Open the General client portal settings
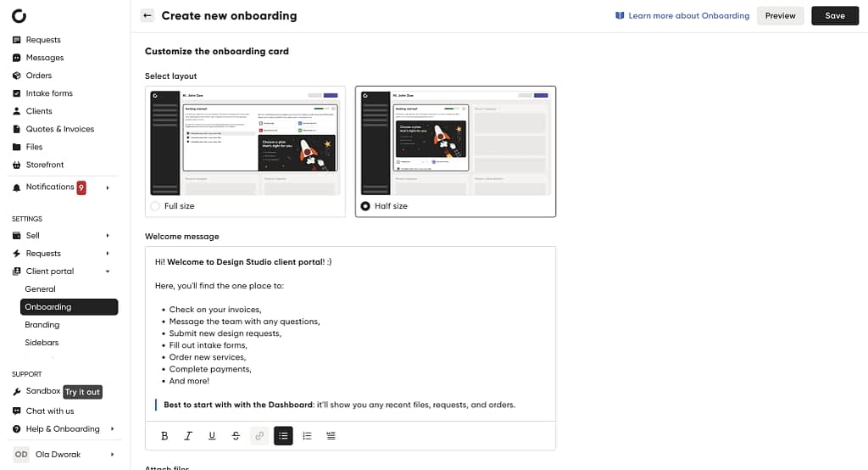 41,288
